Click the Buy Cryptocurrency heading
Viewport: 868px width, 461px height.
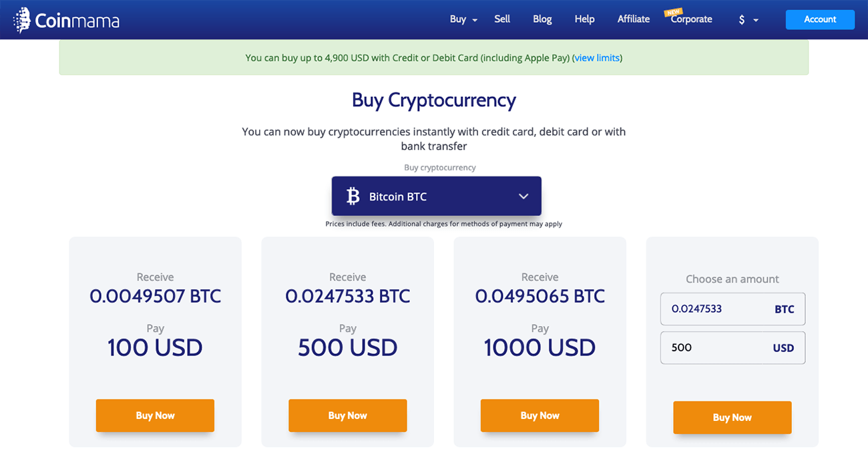[434, 100]
